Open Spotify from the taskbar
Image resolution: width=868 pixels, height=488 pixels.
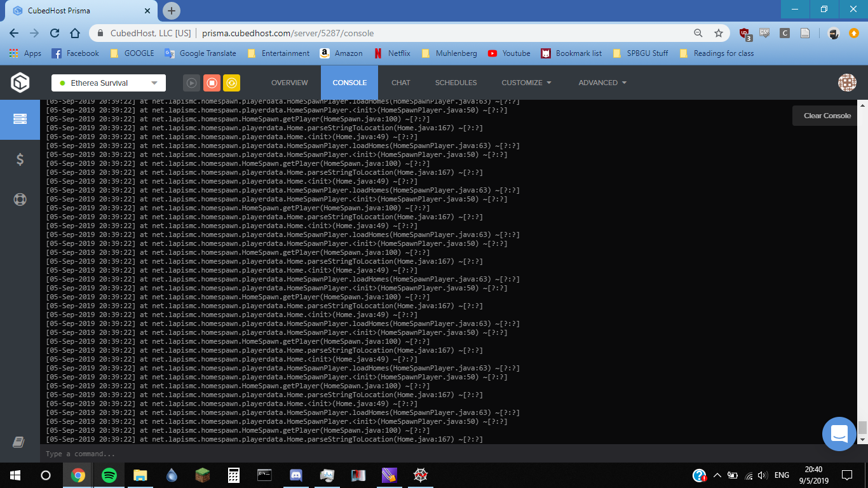(x=109, y=475)
